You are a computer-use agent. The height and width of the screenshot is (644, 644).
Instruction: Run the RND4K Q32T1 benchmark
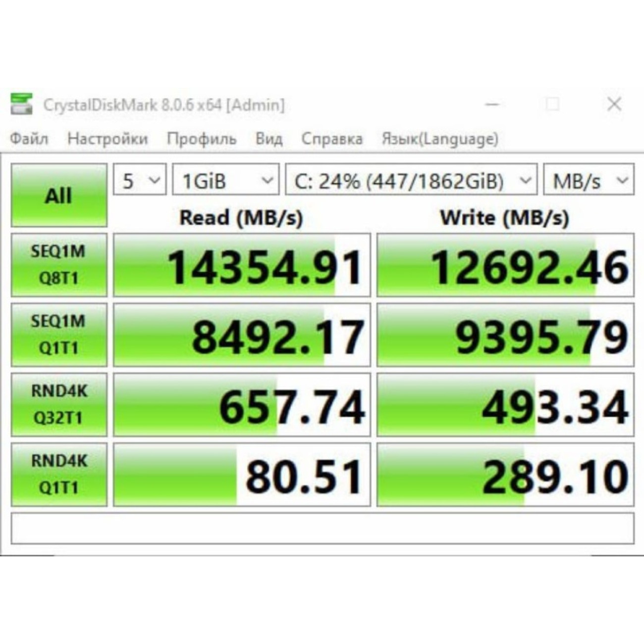coord(59,405)
